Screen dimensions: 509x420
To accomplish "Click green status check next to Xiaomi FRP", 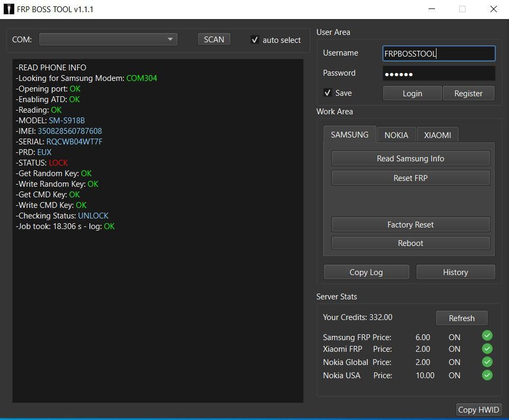I will (x=487, y=349).
